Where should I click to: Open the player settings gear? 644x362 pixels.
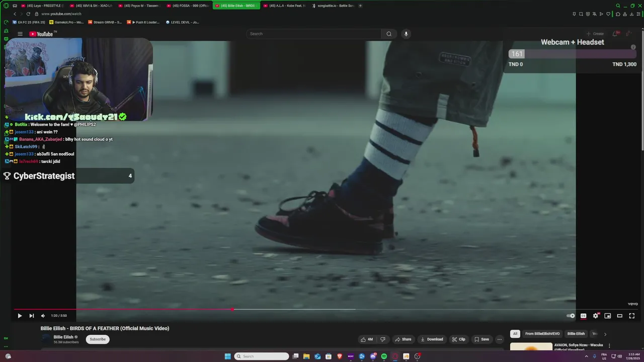(596, 316)
